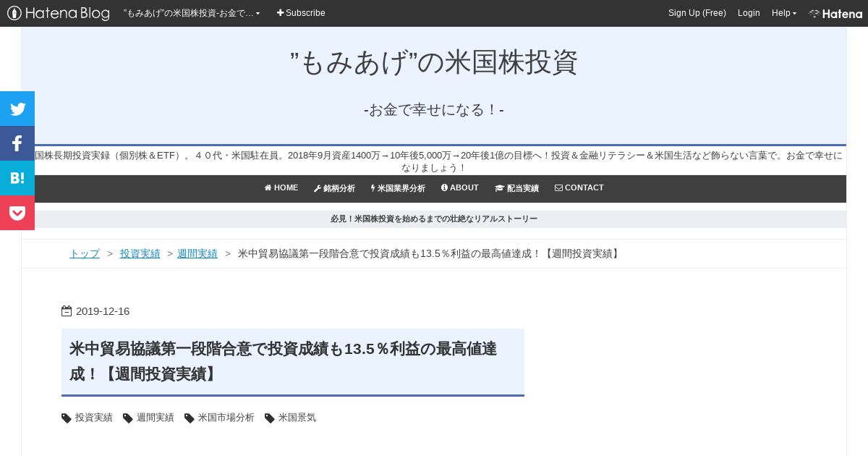Screen dimensions: 868x456
Task: Go to the Hatena logo in the top bar
Action: point(835,13)
